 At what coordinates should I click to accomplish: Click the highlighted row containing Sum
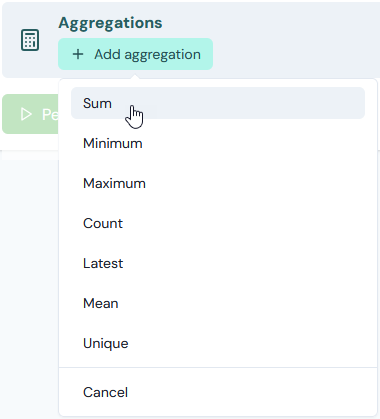click(218, 103)
